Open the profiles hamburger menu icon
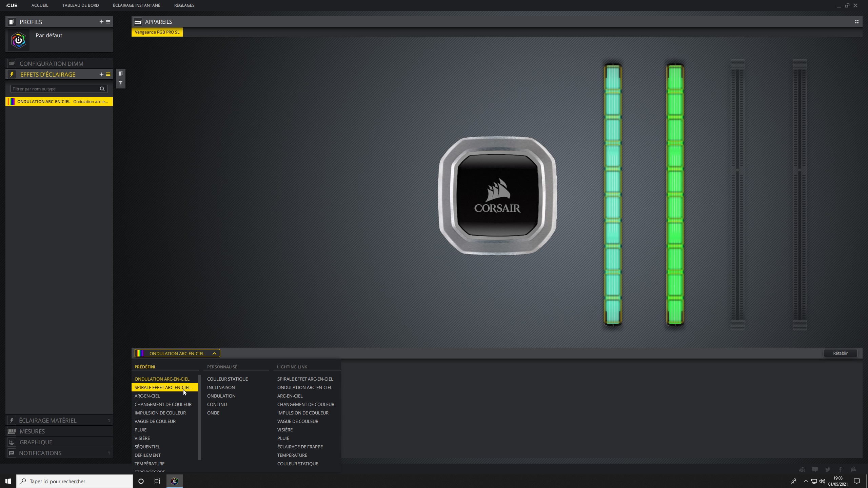 pyautogui.click(x=108, y=22)
